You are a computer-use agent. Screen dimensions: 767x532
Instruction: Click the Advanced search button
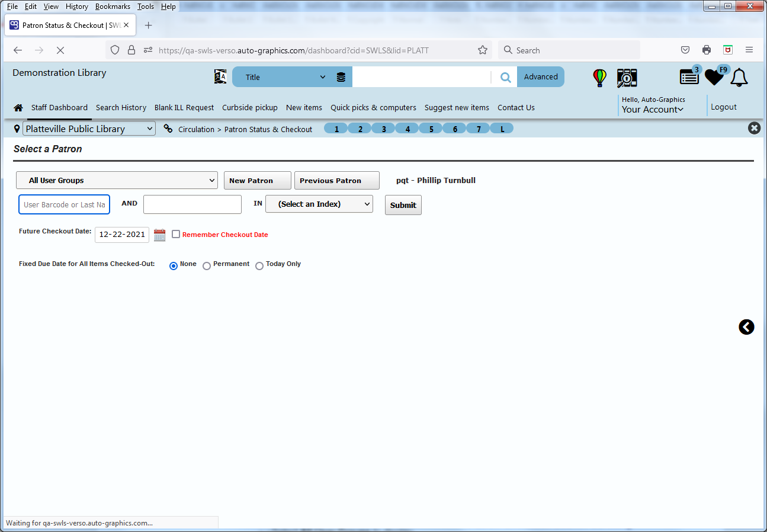[541, 77]
